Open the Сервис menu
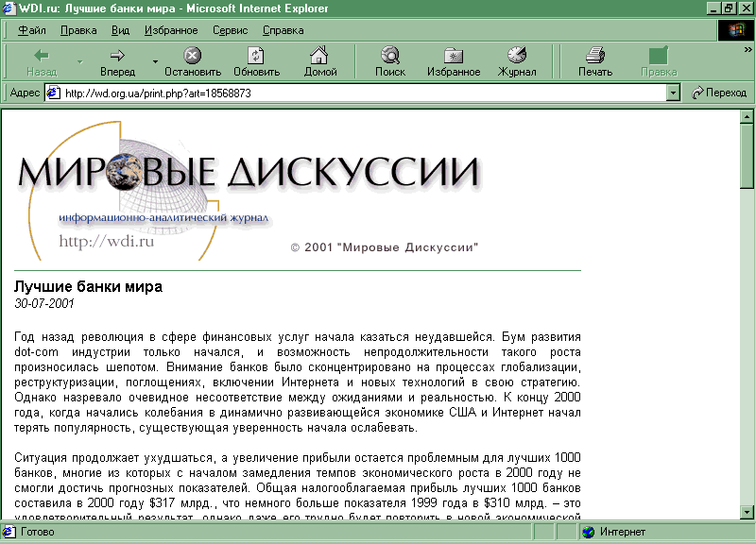 click(x=230, y=30)
